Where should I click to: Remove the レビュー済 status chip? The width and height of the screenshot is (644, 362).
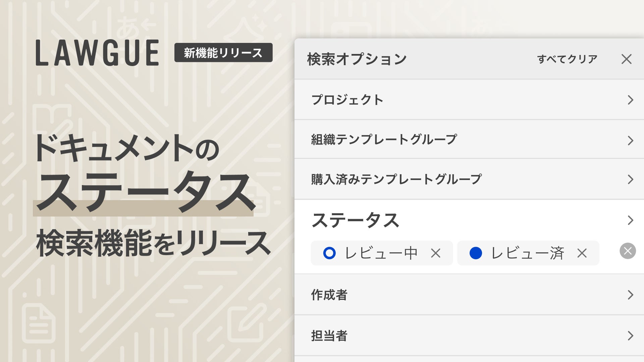pyautogui.click(x=582, y=253)
